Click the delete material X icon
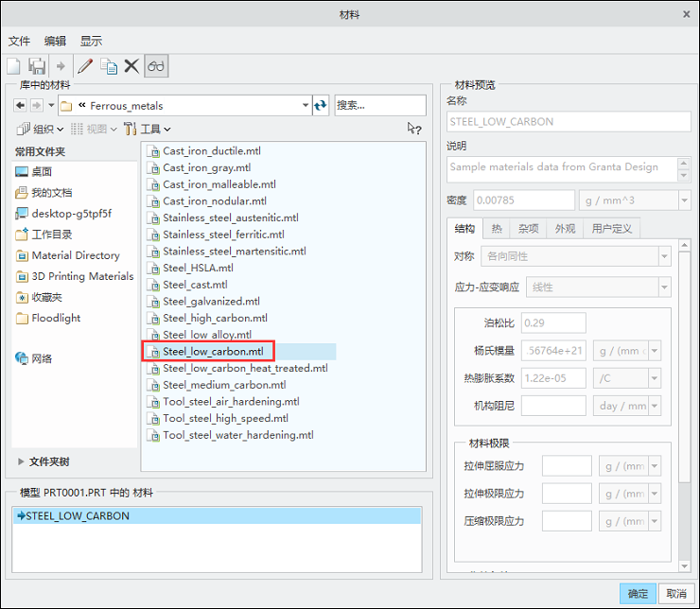Screen dimensions: 700x609 131,66
